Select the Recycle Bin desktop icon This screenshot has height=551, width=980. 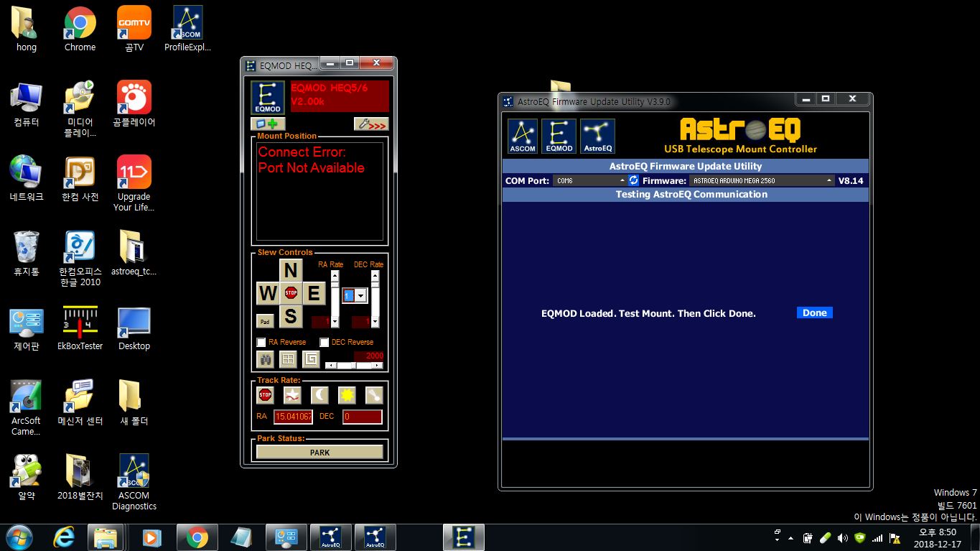click(x=27, y=254)
